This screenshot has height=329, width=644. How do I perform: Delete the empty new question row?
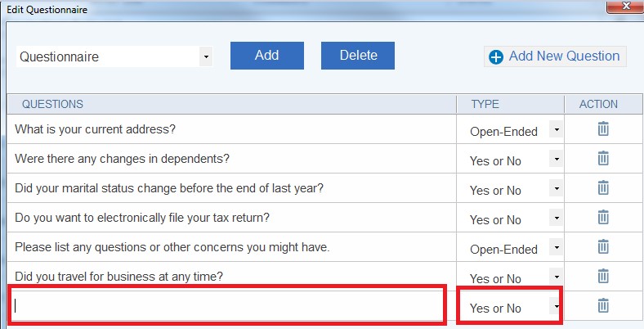pos(603,305)
